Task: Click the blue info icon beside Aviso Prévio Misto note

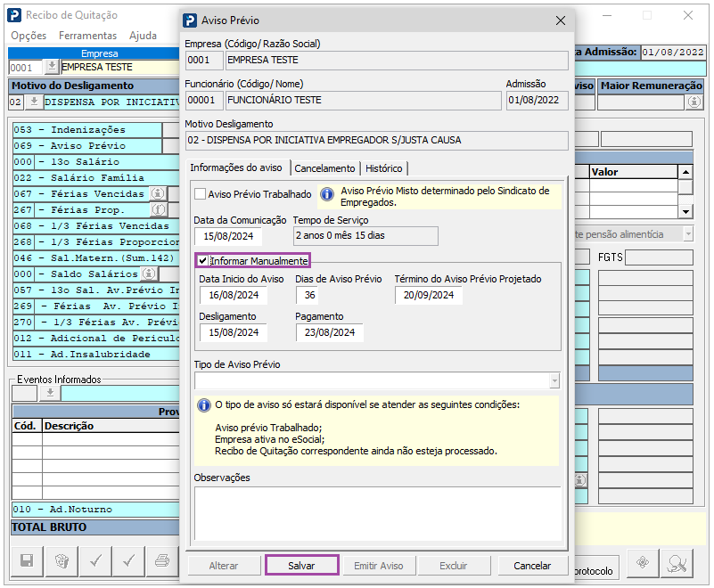Action: (327, 194)
